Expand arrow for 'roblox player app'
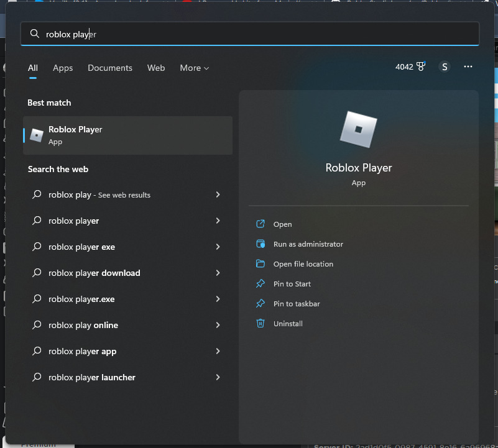Viewport: 498px width, 448px height. [x=218, y=351]
